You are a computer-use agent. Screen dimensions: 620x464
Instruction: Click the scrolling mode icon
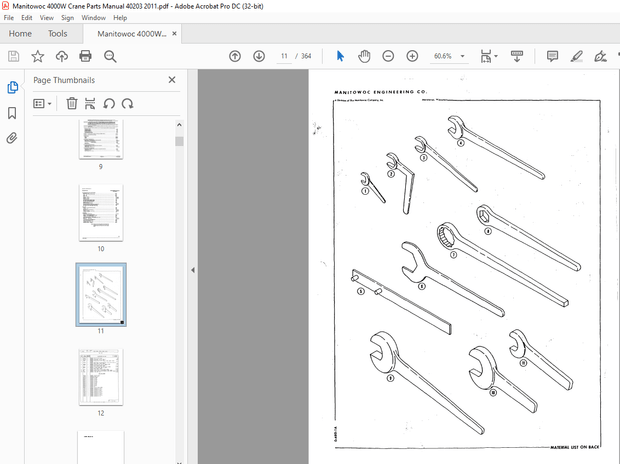tap(517, 56)
